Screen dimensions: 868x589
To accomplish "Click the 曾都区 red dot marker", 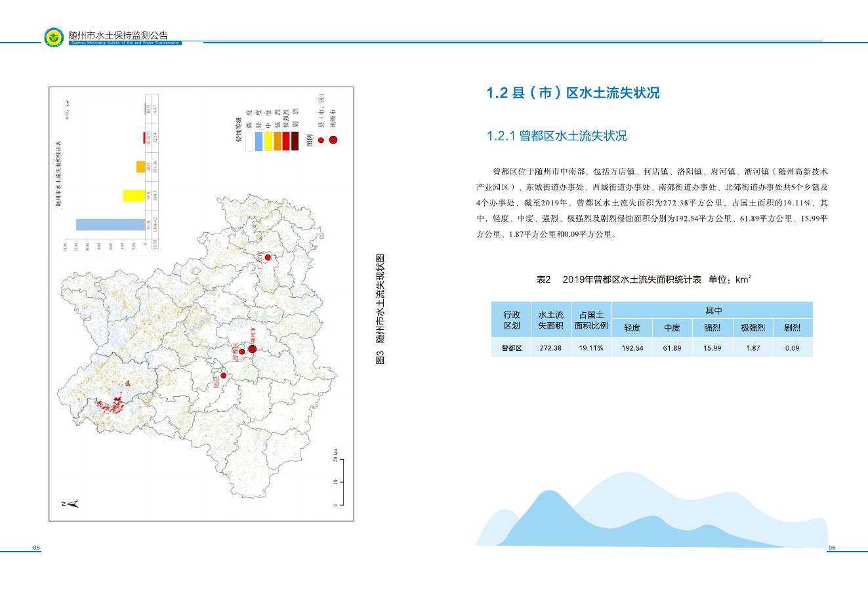I will tap(241, 352).
